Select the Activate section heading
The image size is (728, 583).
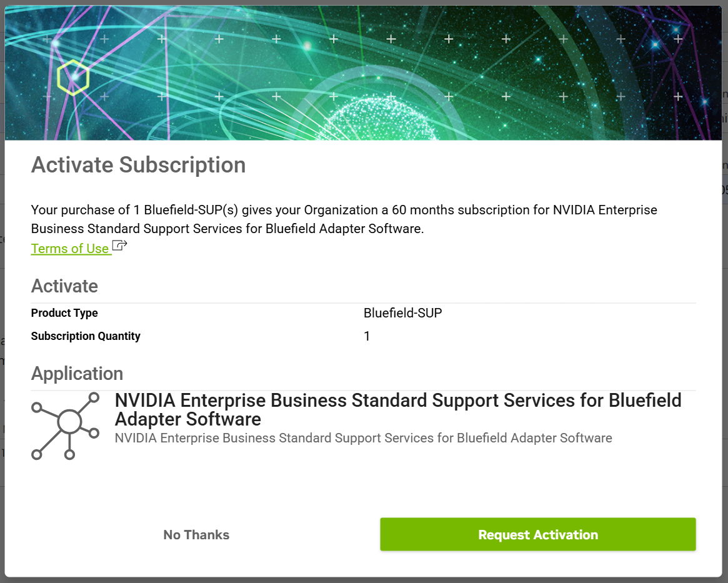(64, 286)
